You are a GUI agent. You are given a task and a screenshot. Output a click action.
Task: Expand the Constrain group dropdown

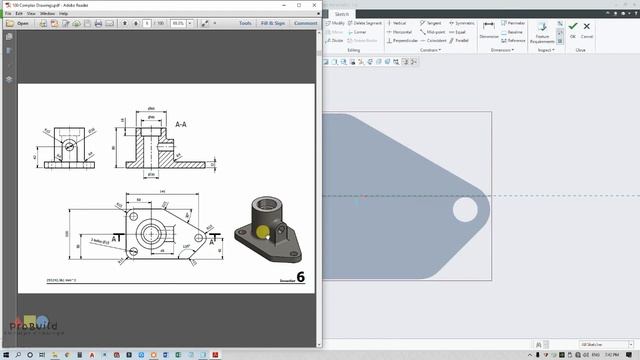pos(430,50)
